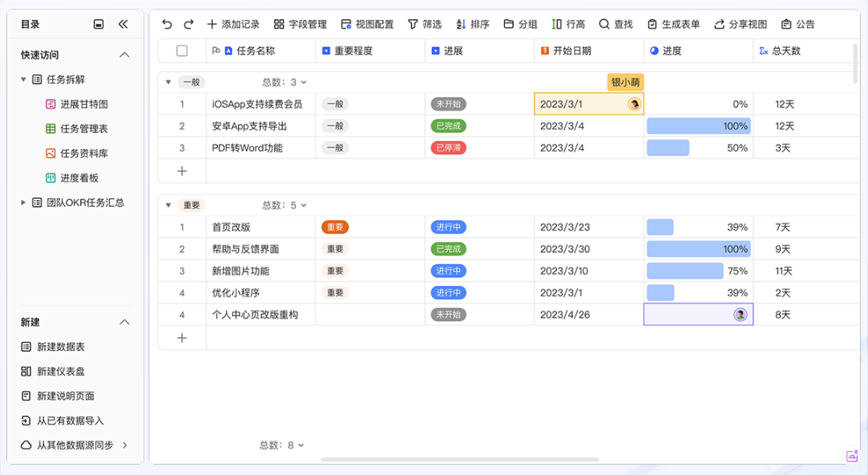Click the redo arrow icon

(188, 24)
